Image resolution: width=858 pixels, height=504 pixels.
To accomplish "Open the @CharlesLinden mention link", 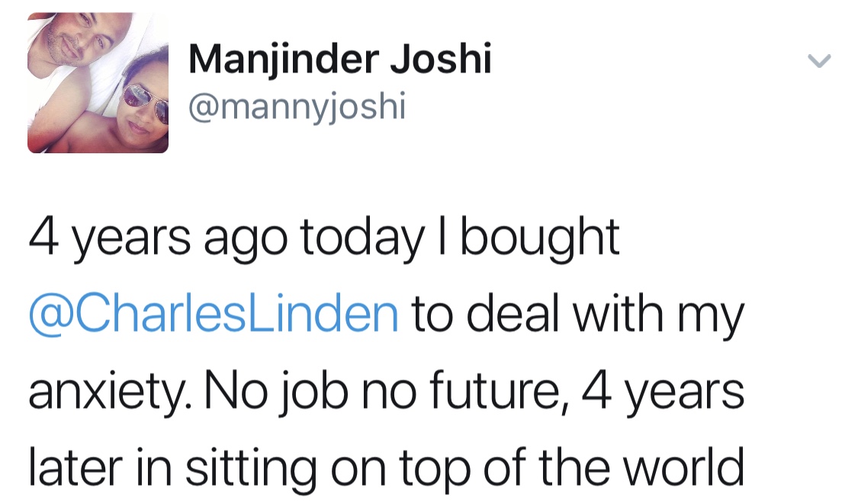I will coord(214,315).
